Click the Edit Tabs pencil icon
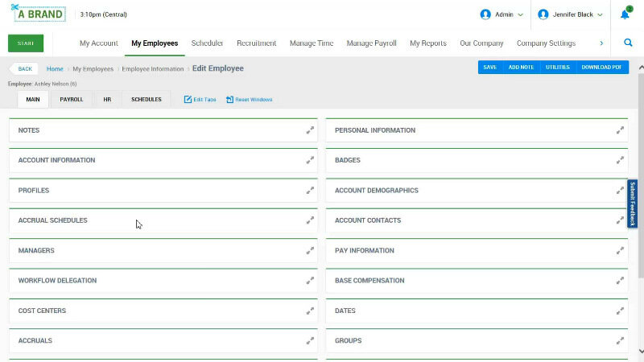The width and height of the screenshot is (644, 362). (x=188, y=100)
